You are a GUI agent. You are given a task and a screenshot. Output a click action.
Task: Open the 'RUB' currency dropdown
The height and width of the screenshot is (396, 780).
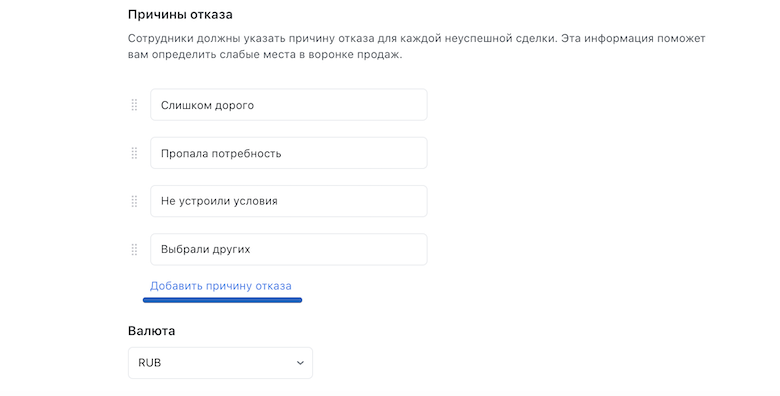click(x=220, y=363)
